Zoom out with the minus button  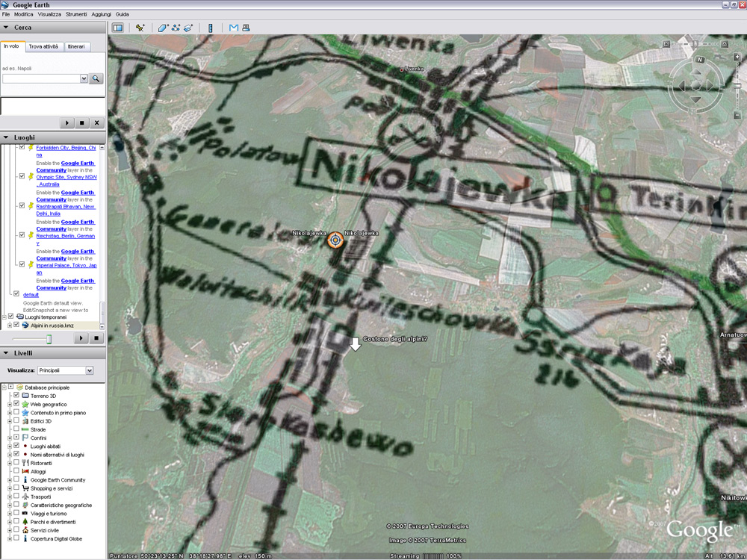click(737, 115)
